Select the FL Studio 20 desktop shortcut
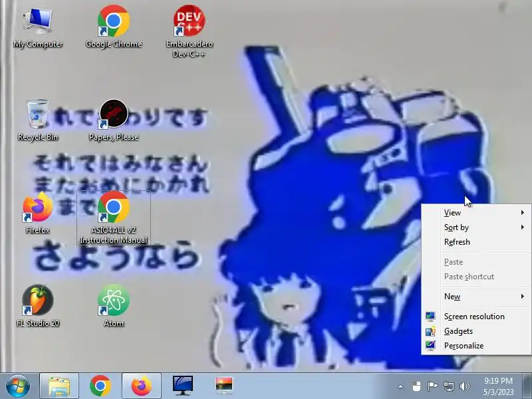The image size is (532, 399). 38,306
